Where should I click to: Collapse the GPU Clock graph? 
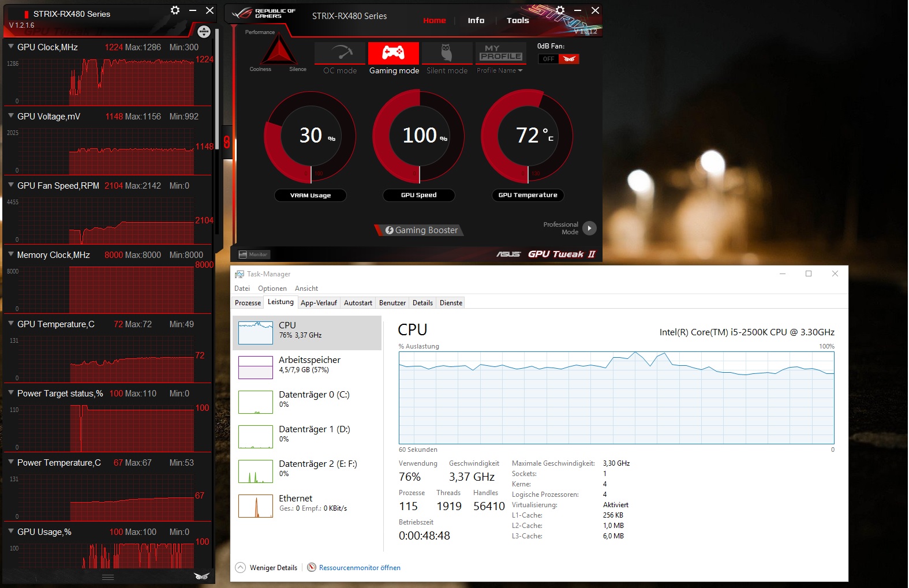point(11,47)
